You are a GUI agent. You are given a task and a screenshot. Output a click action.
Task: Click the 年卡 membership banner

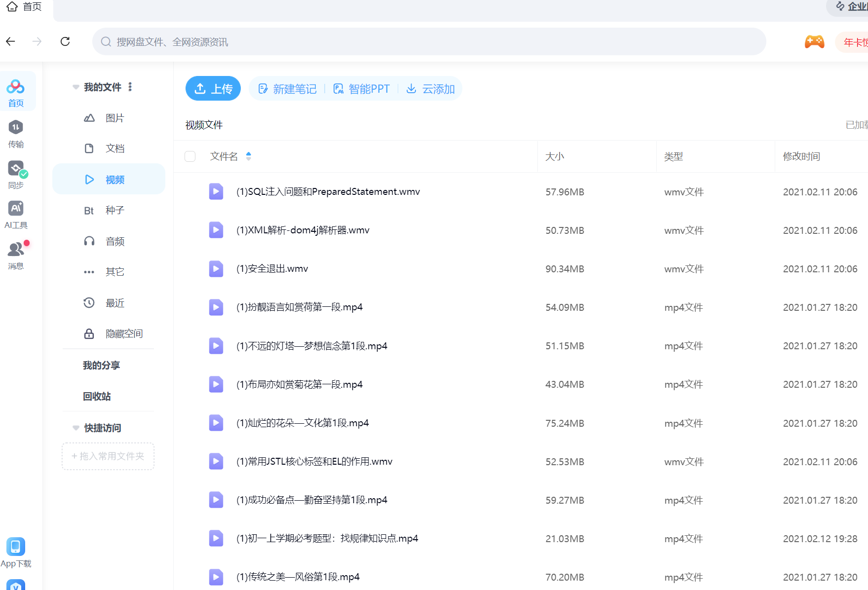pos(855,41)
